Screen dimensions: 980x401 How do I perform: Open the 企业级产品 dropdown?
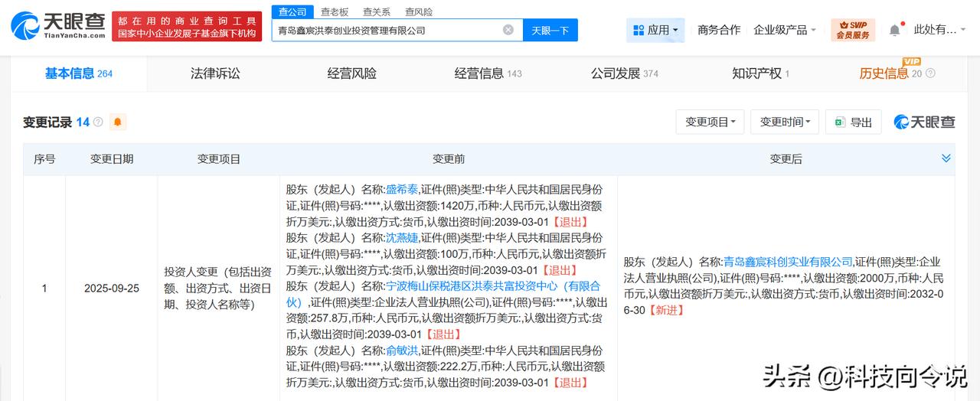pyautogui.click(x=785, y=30)
